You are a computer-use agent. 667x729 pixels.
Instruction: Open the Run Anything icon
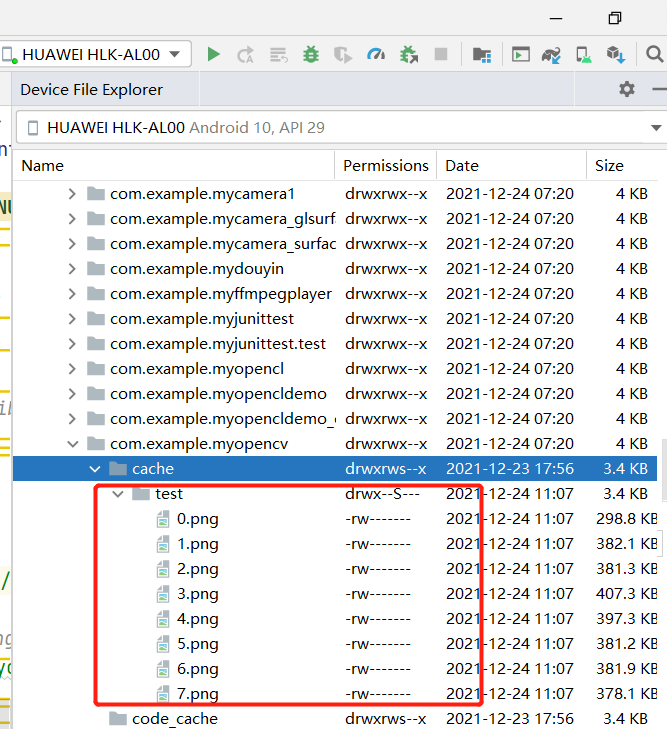coord(521,54)
